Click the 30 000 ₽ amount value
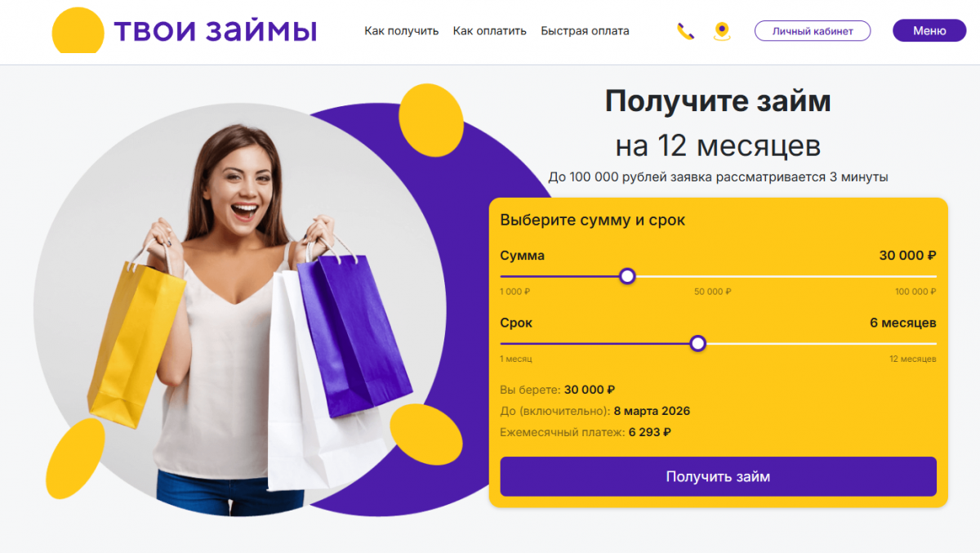This screenshot has width=980, height=553. point(907,256)
